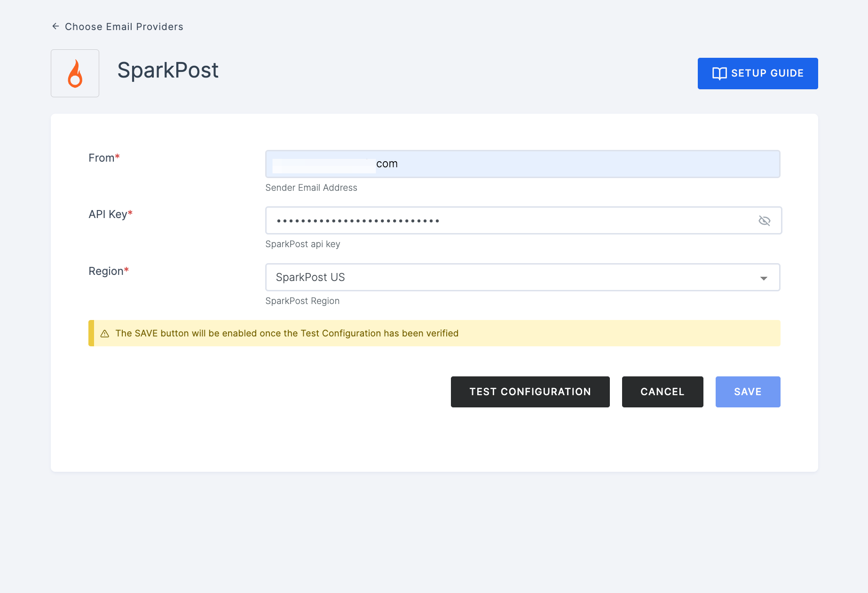Toggle API key visibility eye icon

pos(764,220)
